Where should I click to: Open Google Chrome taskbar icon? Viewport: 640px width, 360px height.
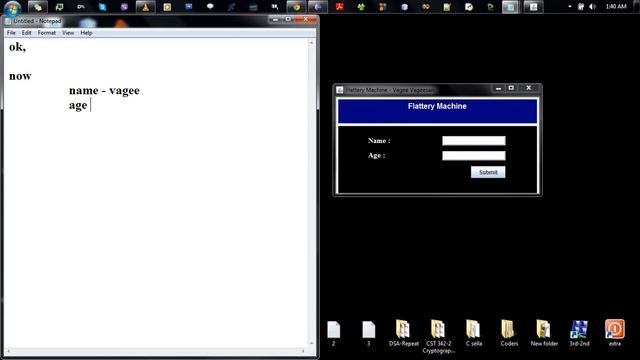[x=296, y=7]
